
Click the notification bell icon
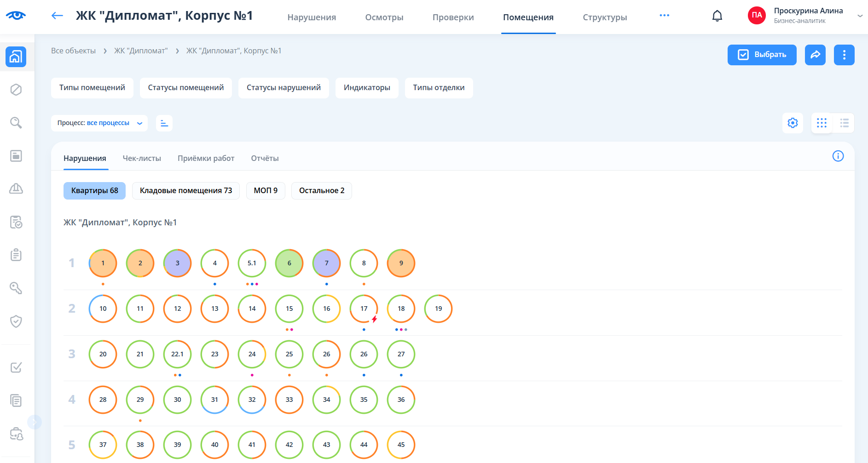click(717, 16)
